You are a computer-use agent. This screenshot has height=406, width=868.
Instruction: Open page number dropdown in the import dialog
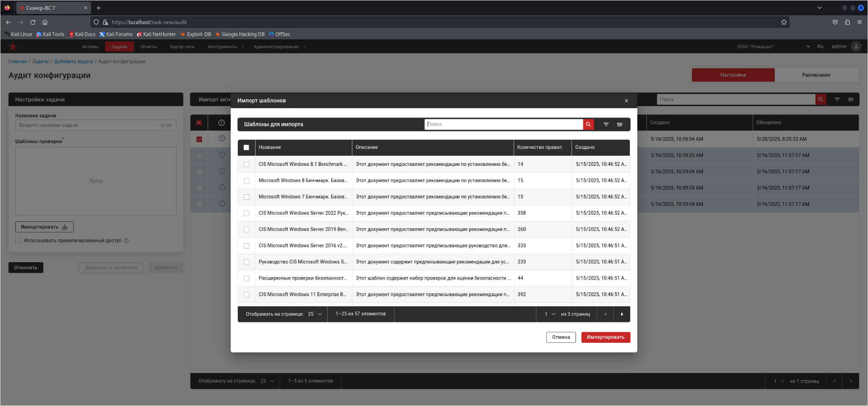550,314
